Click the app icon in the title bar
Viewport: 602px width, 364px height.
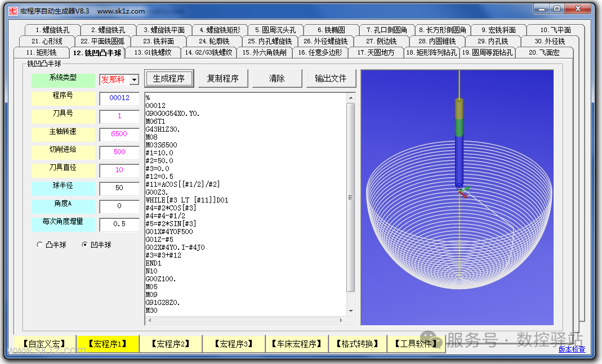[12, 11]
